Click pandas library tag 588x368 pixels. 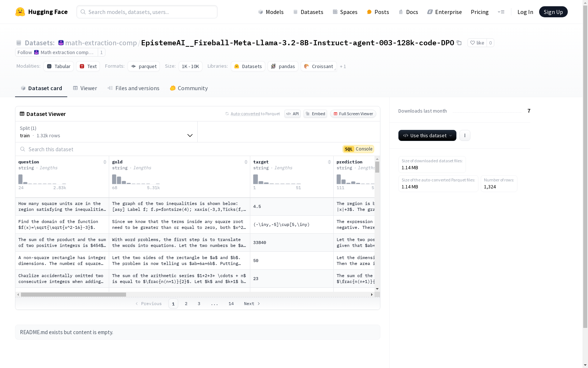(x=283, y=66)
